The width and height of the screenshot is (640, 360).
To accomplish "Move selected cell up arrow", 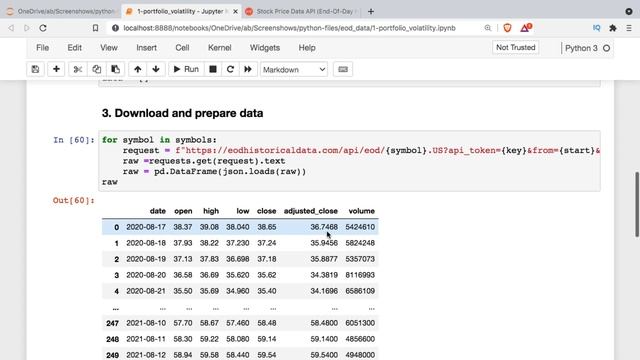I will point(138,69).
